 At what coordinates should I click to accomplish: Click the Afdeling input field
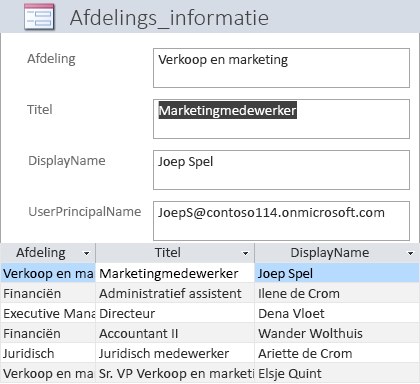(x=281, y=68)
